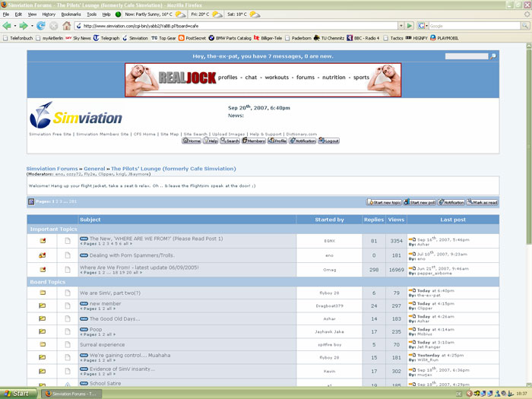Click last-post icon for 'The Good Old Days...'

click(411, 317)
